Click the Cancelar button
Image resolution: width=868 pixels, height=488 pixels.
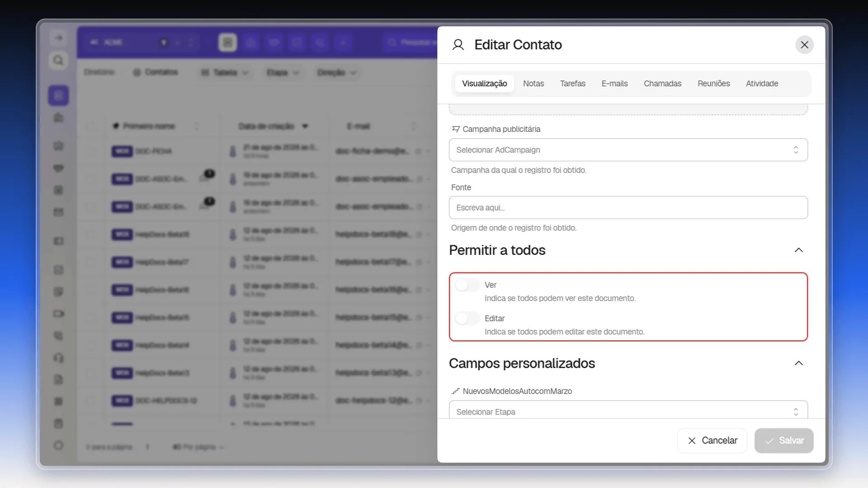tap(712, 441)
